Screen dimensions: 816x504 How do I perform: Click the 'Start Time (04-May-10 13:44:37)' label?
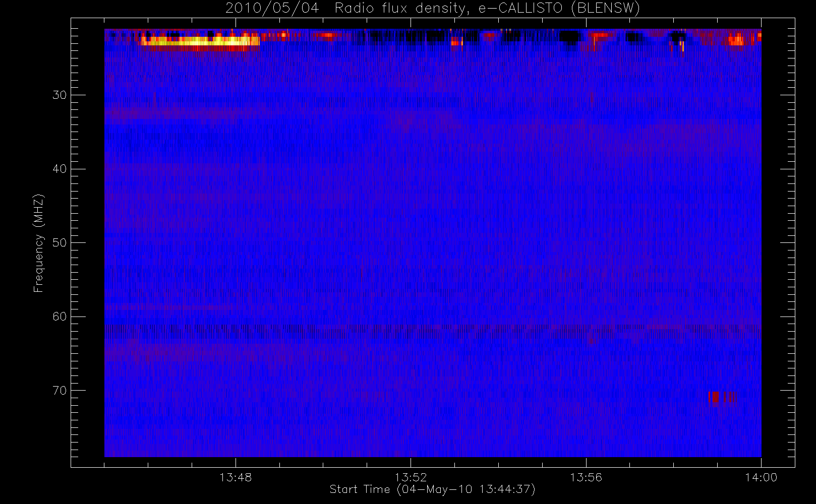(x=432, y=489)
